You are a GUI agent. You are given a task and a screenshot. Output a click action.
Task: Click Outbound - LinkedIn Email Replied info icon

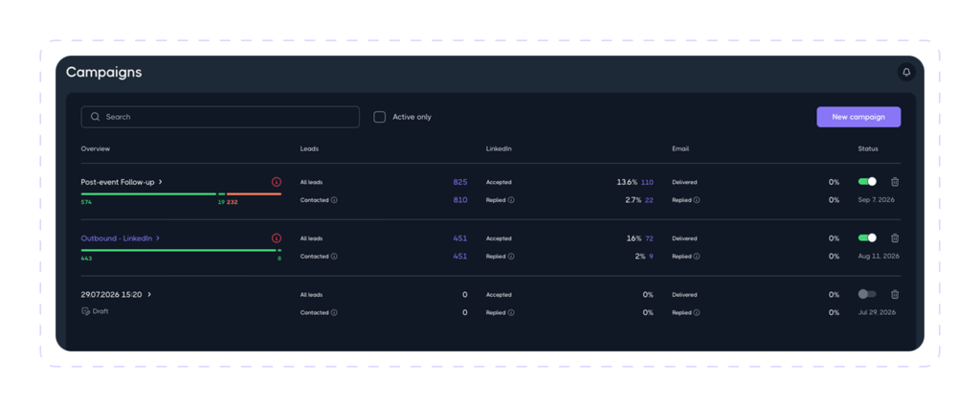pos(697,257)
